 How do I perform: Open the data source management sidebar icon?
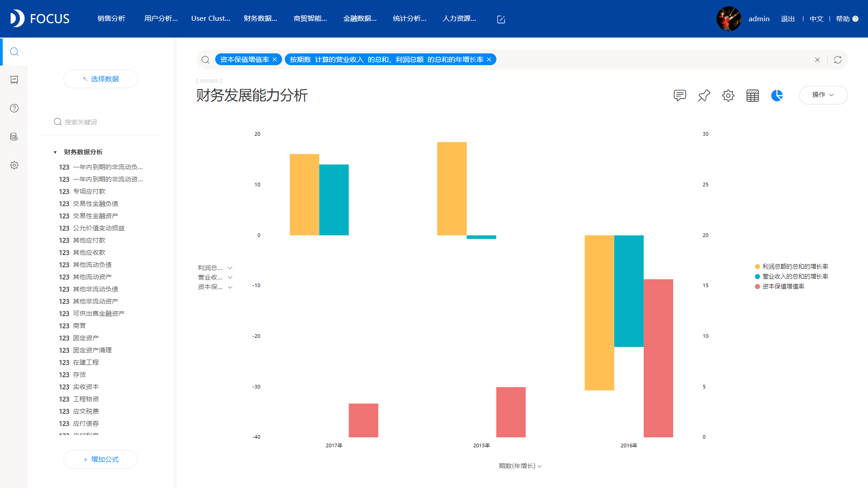point(14,137)
